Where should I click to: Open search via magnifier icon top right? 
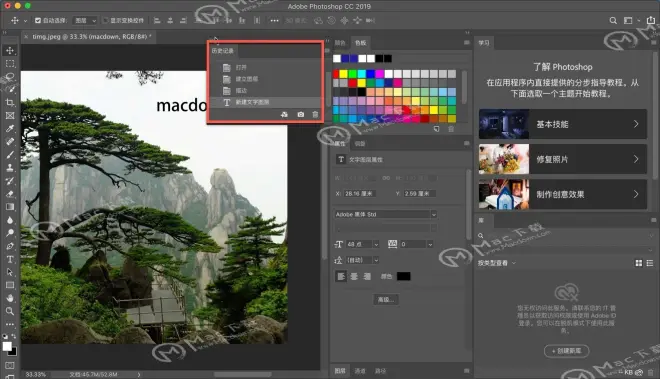coord(613,20)
